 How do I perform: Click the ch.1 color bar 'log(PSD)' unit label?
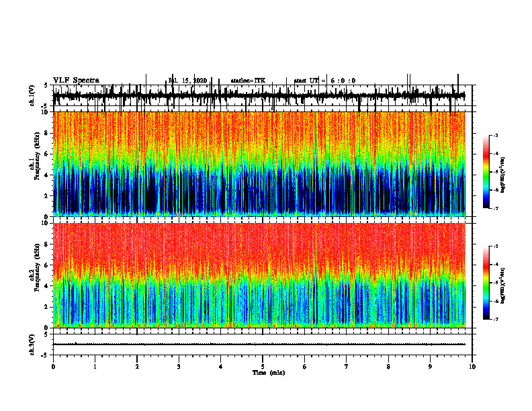(502, 175)
